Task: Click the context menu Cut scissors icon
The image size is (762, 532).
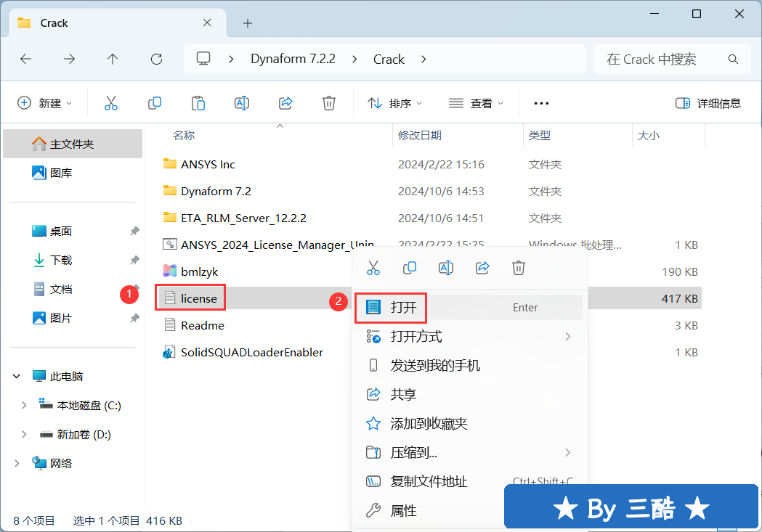Action: [x=373, y=268]
